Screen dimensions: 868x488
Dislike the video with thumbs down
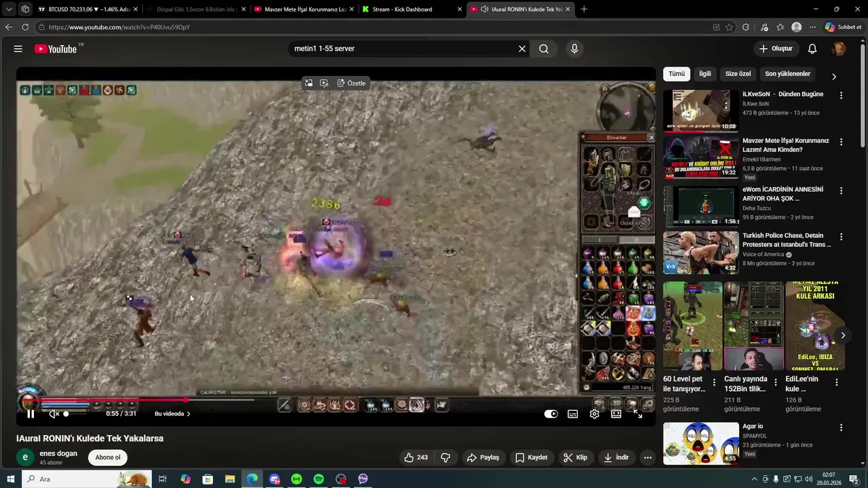coord(446,457)
